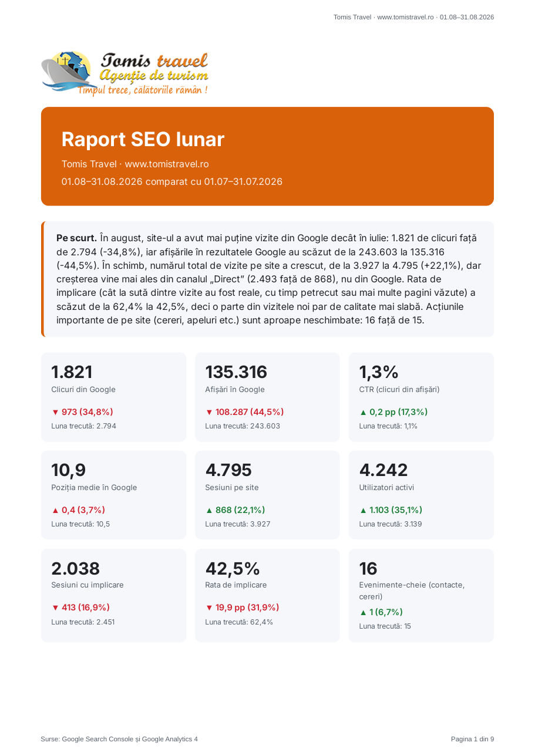The image size is (535, 756).
Task: Click the '▲ 1 (6,7%)' change value
Action: point(381,612)
